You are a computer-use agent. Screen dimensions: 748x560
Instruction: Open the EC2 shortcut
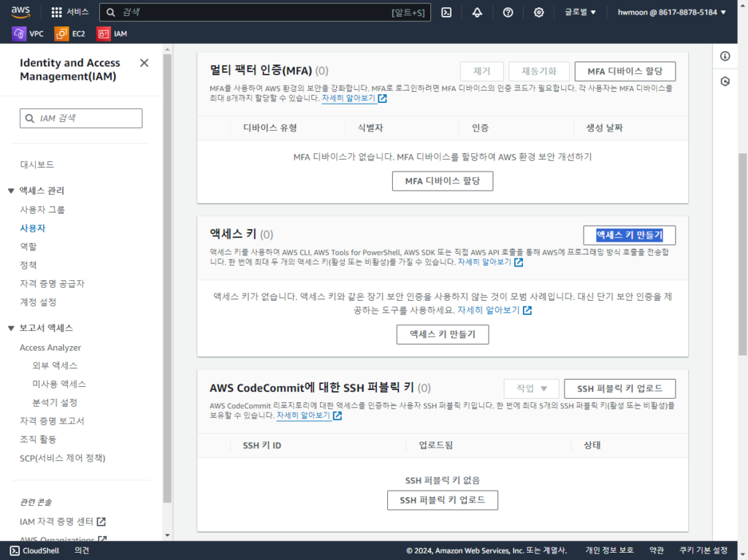coord(70,34)
